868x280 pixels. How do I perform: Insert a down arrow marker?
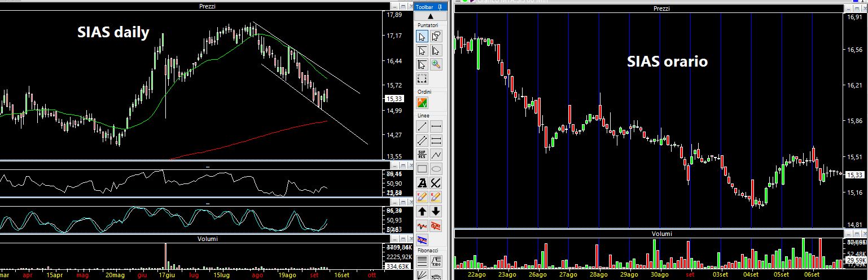(x=436, y=212)
